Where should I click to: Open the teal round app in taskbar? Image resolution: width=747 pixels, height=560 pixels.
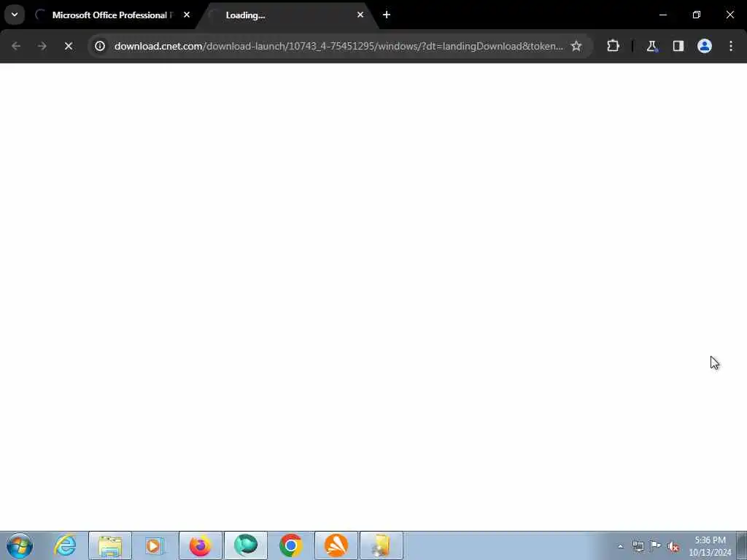click(x=245, y=545)
